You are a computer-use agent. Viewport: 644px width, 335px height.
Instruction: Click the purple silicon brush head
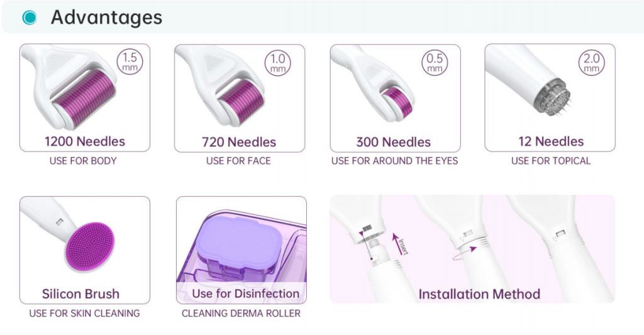[x=89, y=247]
